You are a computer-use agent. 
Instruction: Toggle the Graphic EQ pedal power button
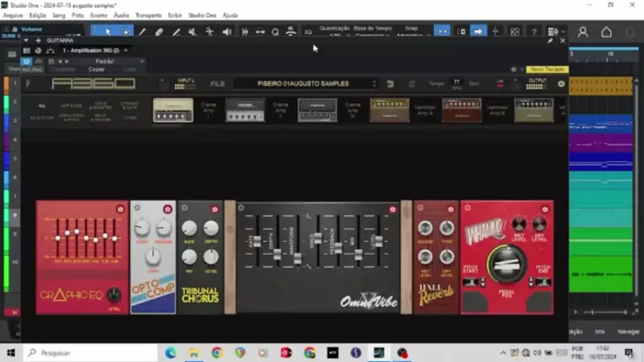(x=120, y=209)
